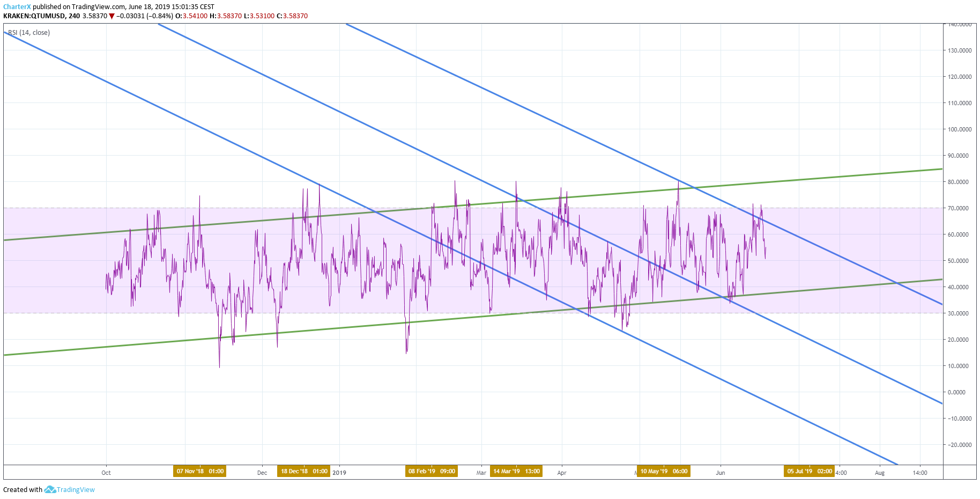Image resolution: width=980 pixels, height=499 pixels.
Task: Select the 07 Nov '18 01:00 date marker
Action: click(200, 471)
